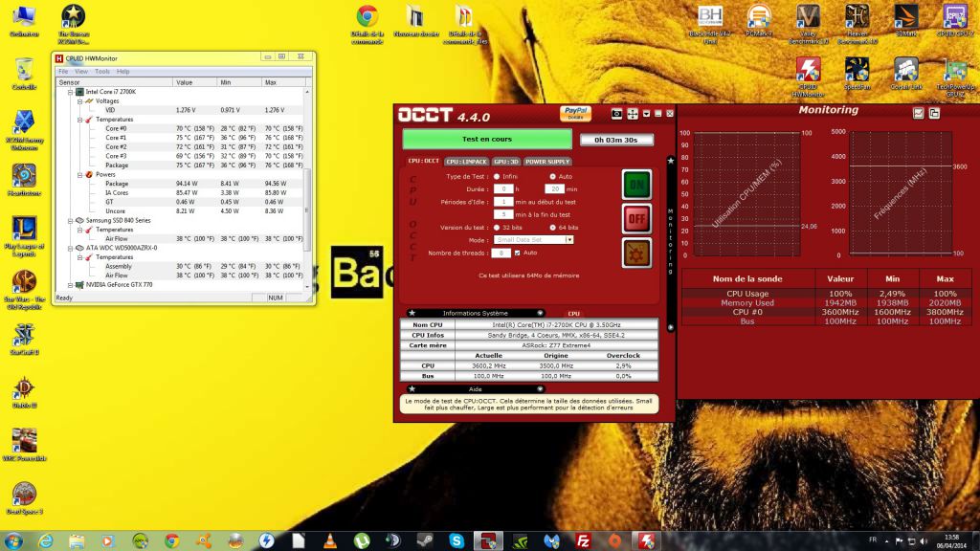
Task: Open the HWMonitor Help menu
Action: [x=123, y=71]
